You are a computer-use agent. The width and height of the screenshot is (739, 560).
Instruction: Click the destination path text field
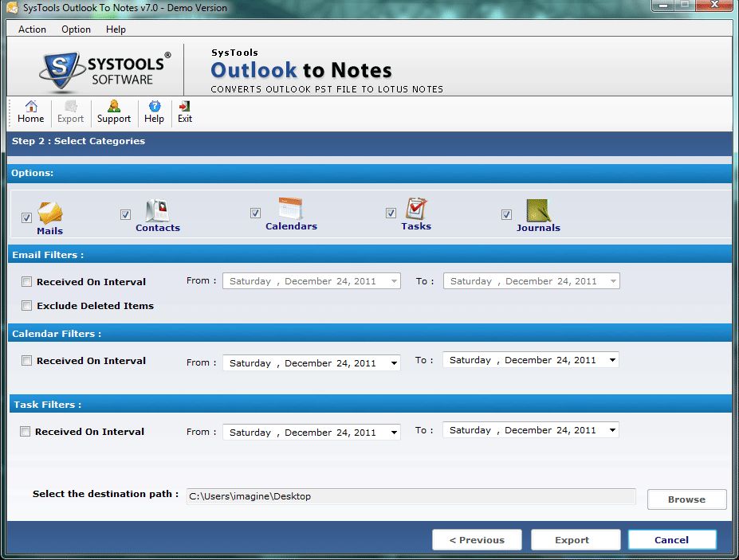[411, 496]
